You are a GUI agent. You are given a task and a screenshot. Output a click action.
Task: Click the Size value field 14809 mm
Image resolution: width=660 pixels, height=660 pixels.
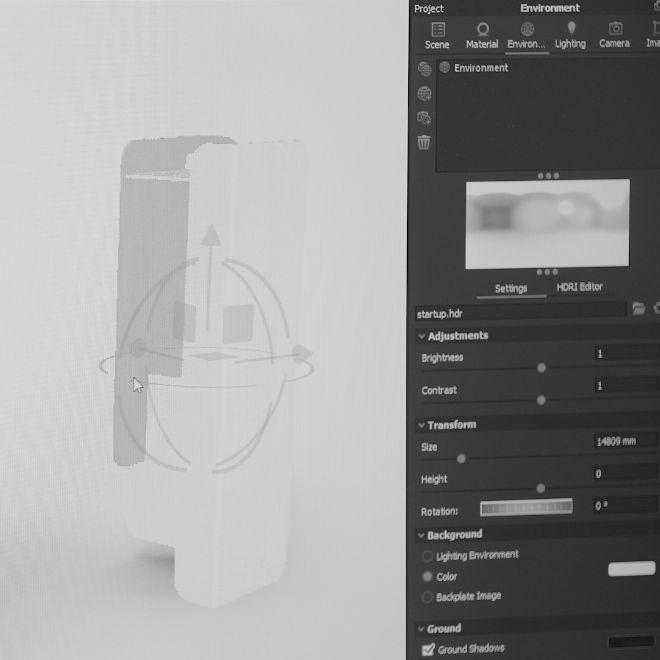(626, 441)
